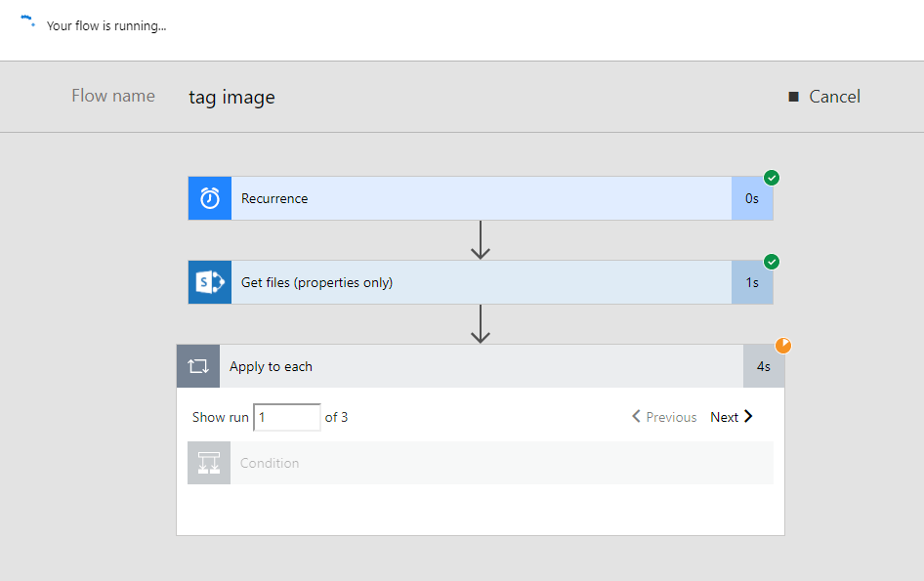Click the flow running spinner icon
Screen dimensions: 924x581
(x=28, y=22)
